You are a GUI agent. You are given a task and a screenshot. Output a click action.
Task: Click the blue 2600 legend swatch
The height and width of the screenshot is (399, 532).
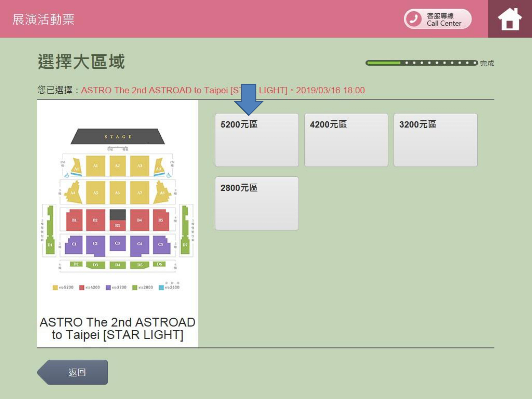point(161,287)
